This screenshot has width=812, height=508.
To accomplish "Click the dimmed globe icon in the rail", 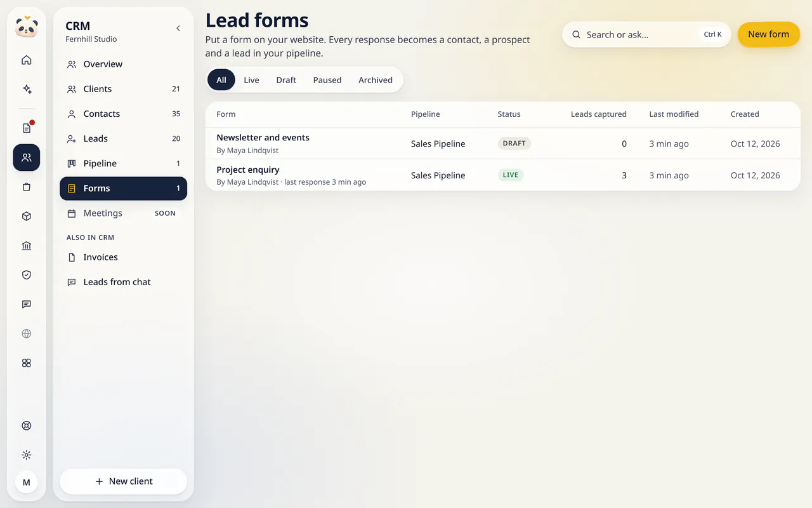I will [27, 333].
